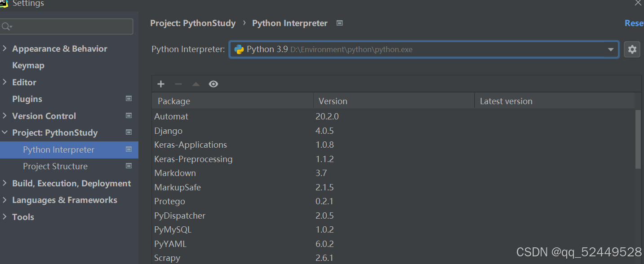Expand the Editor section chevron
This screenshot has height=264, width=644.
[x=4, y=82]
